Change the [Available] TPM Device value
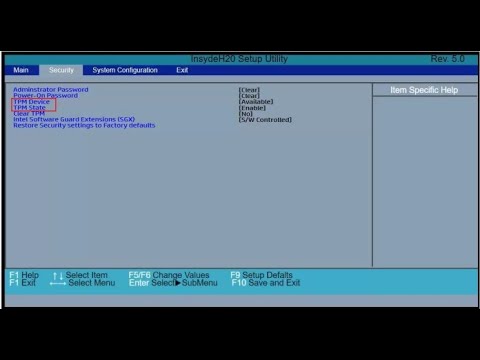 click(256, 102)
